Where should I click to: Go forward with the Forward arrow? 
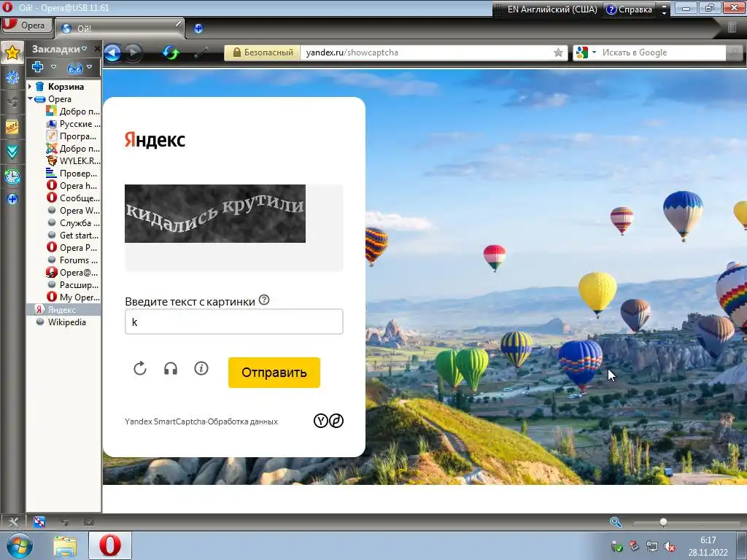[x=133, y=52]
